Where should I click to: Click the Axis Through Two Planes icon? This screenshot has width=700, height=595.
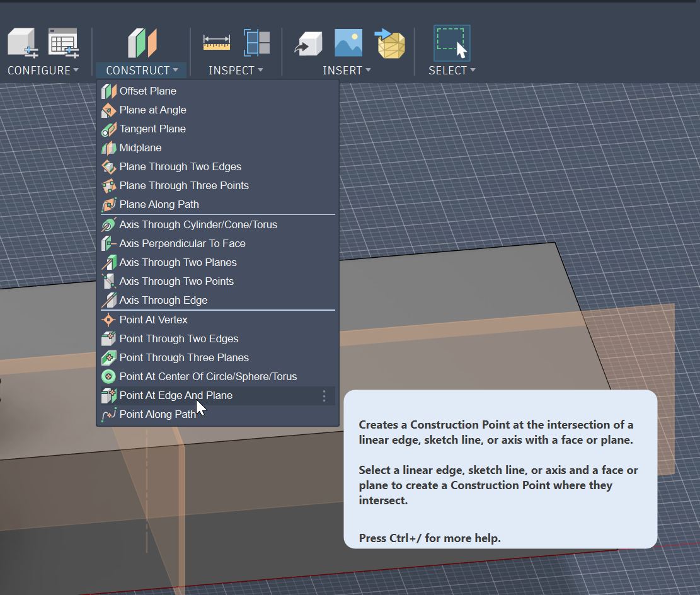click(108, 263)
